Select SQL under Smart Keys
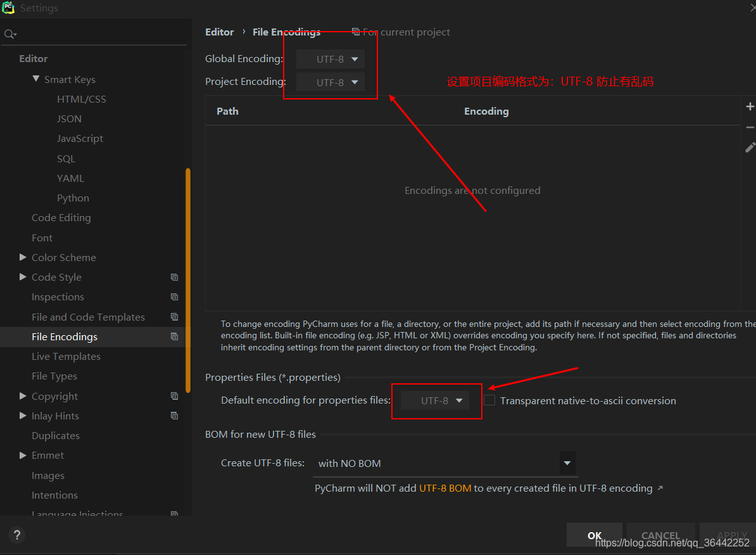756x555 pixels. (x=66, y=159)
